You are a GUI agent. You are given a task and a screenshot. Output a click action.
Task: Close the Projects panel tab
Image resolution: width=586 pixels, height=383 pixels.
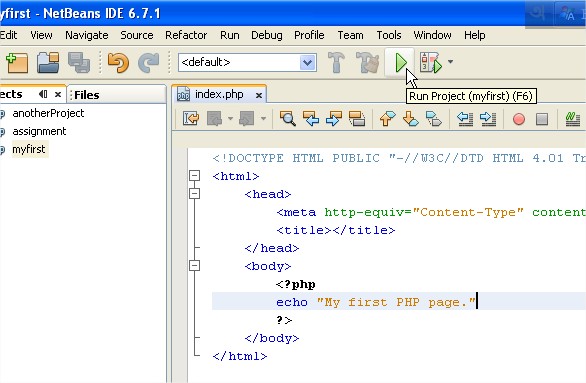pos(58,95)
